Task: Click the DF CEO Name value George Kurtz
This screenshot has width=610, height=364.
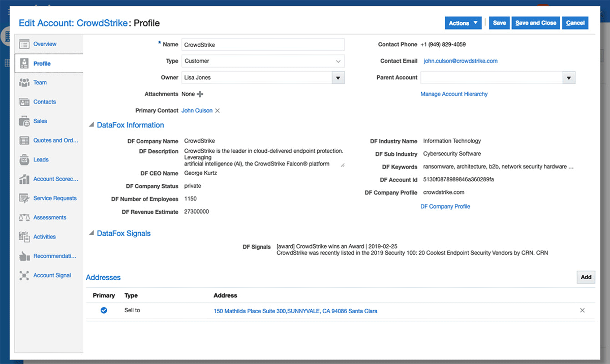Action: pyautogui.click(x=201, y=173)
